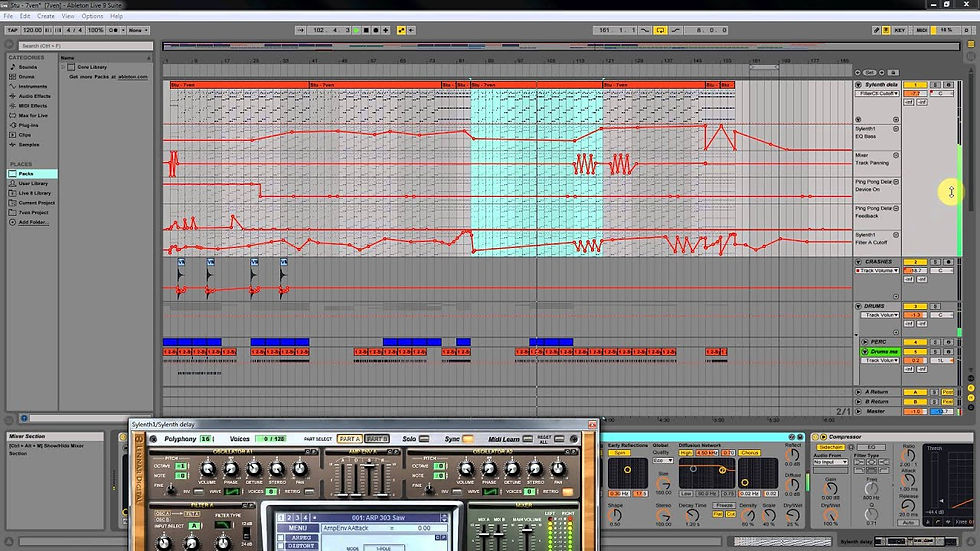Viewport: 980px width, 551px height.
Task: Select PART B in Sylenth1
Action: pyautogui.click(x=377, y=439)
